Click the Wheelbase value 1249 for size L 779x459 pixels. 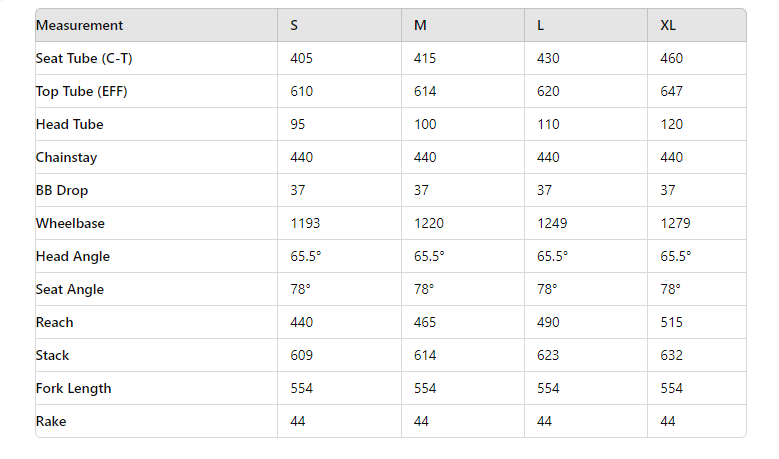click(x=553, y=224)
